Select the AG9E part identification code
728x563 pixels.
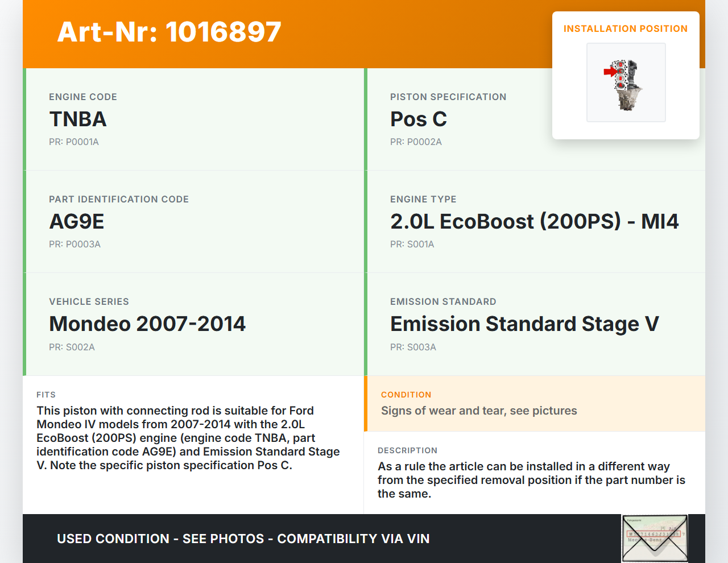coord(77,222)
